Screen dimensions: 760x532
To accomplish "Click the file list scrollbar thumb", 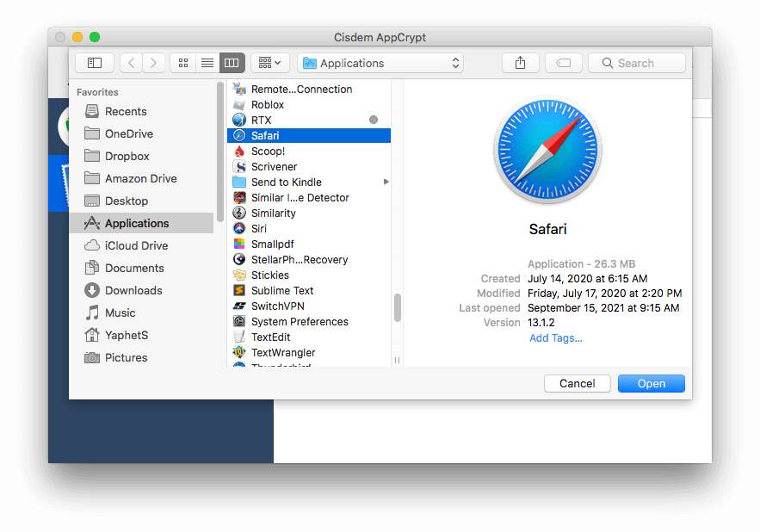I will point(398,307).
